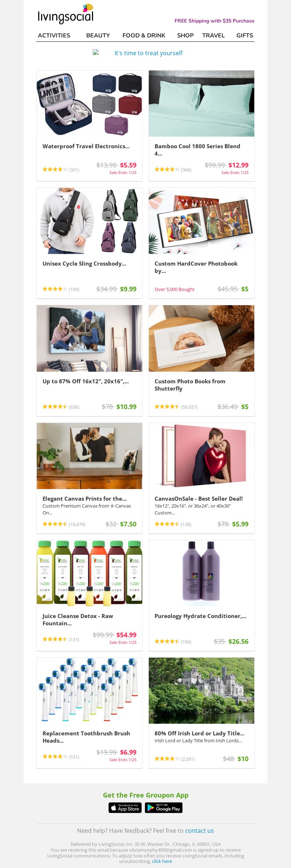The image size is (291, 868).
Task: Click the broken banner image icon
Action: tap(96, 52)
